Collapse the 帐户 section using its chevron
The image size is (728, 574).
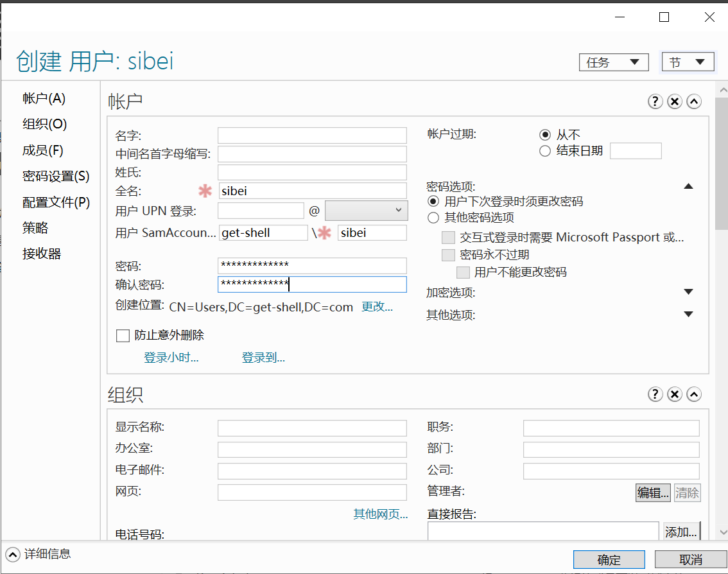coord(693,101)
